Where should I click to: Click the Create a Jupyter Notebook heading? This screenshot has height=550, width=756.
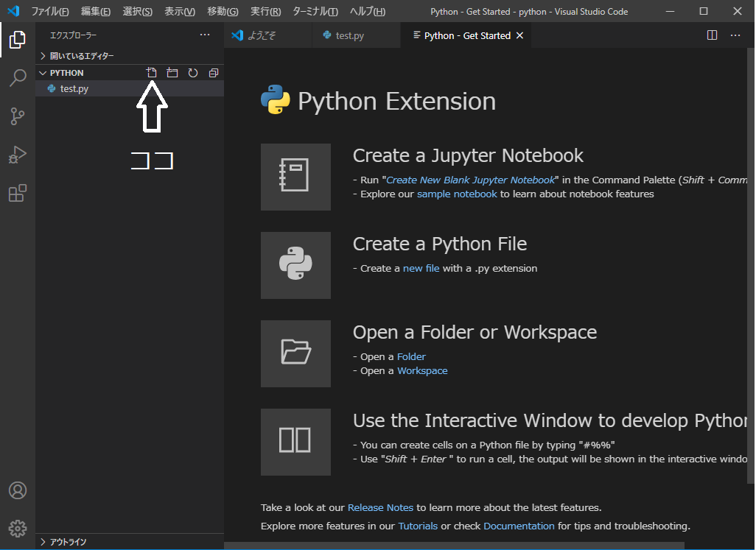click(468, 155)
